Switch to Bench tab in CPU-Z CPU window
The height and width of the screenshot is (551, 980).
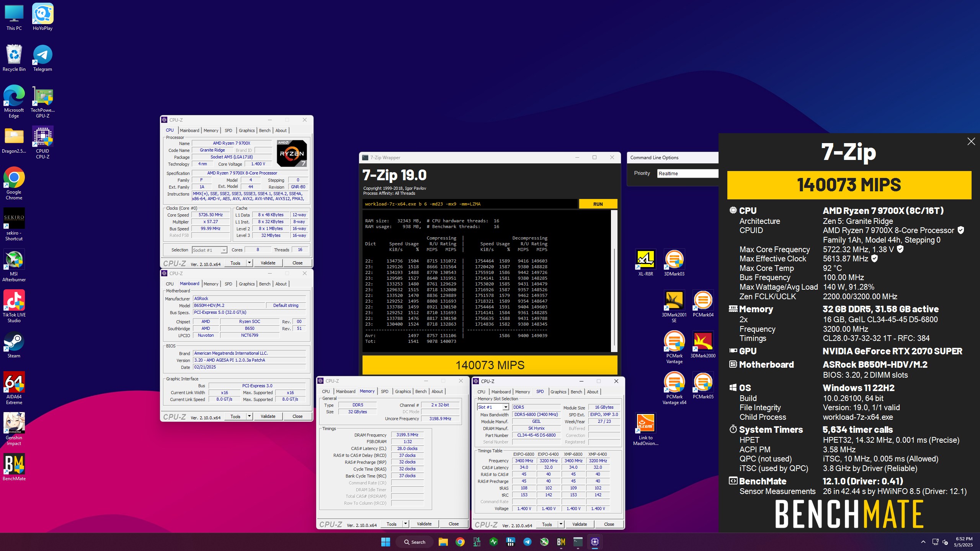point(265,130)
